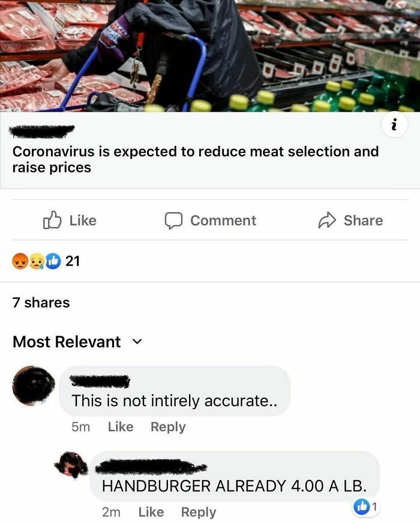View the 7 shares list

(41, 302)
